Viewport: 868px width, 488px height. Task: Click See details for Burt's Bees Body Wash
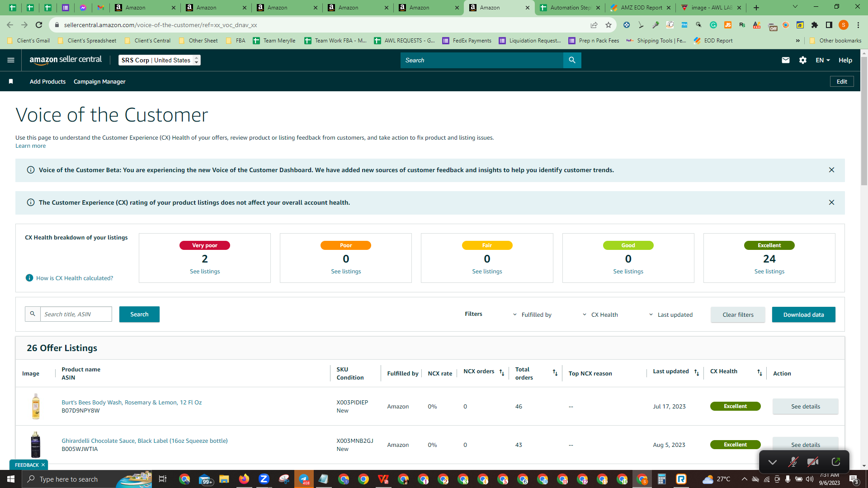coord(805,406)
